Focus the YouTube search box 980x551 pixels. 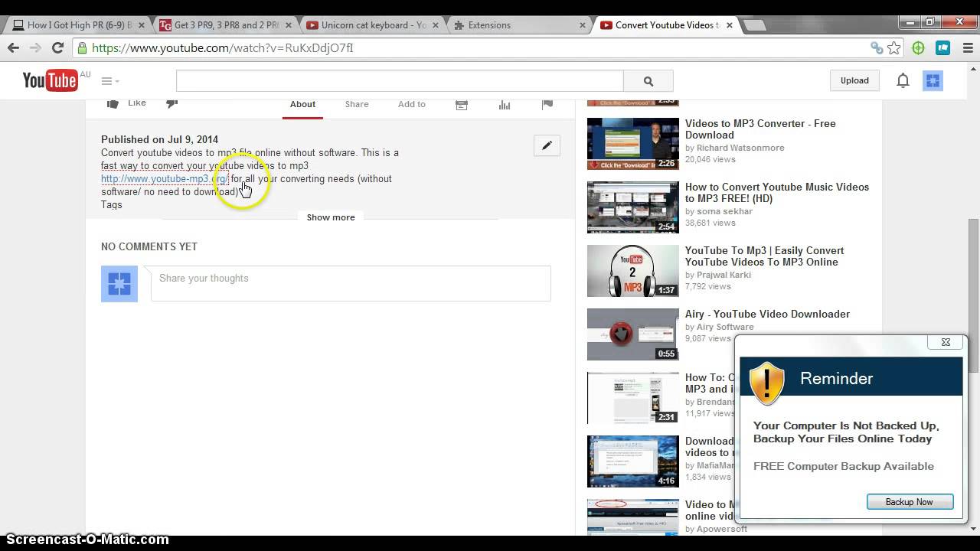tap(400, 81)
